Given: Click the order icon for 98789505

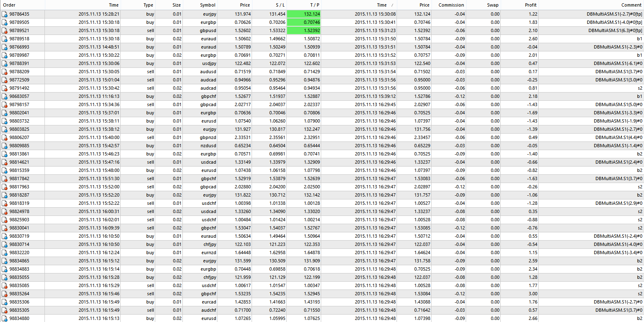Looking at the screenshot, I should [x=5, y=22].
